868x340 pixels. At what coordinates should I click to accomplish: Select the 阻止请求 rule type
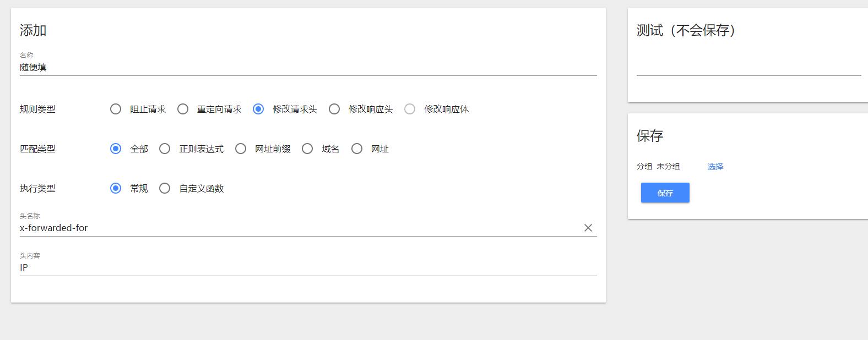116,109
